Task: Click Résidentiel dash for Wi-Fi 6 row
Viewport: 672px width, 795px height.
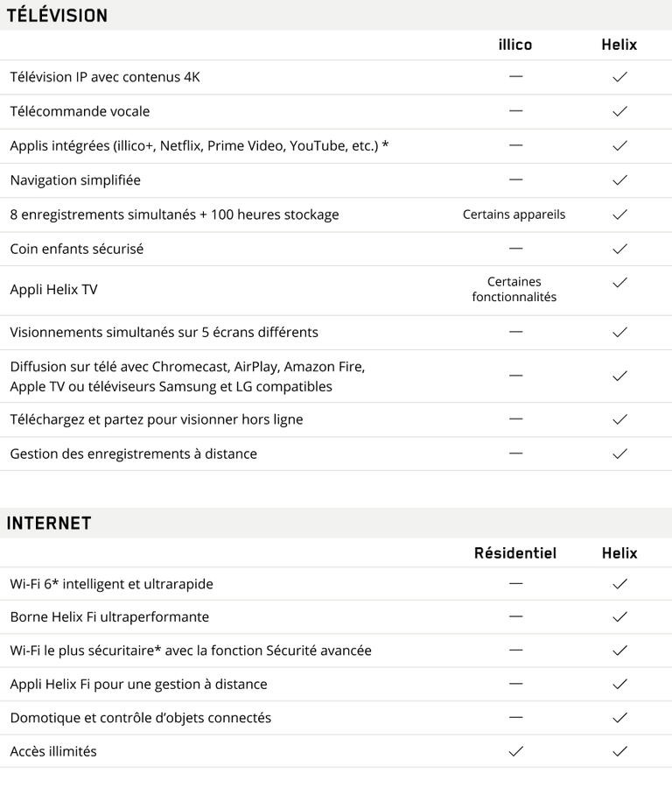Action: 515,583
